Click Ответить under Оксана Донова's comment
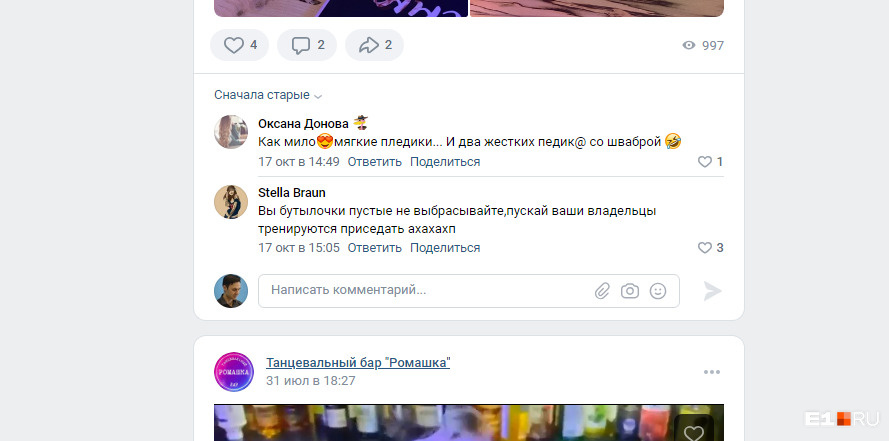889x441 pixels. 374,162
